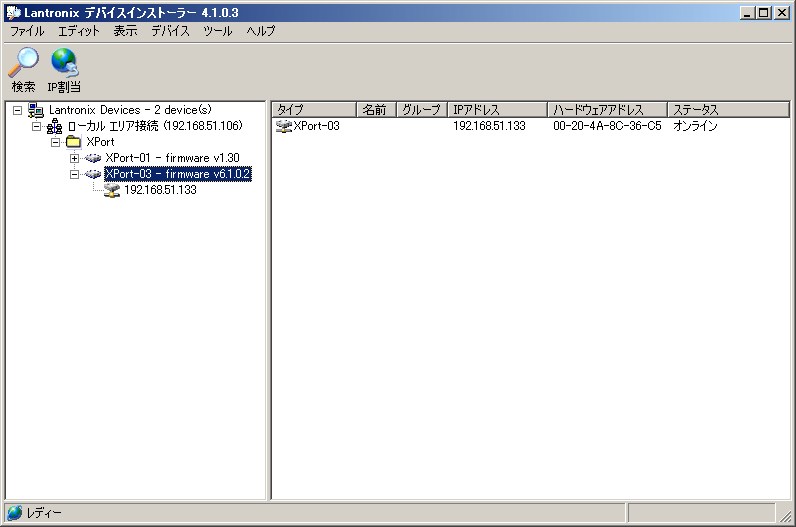
Task: Click XPort-03 text in device list row
Action: (316, 126)
